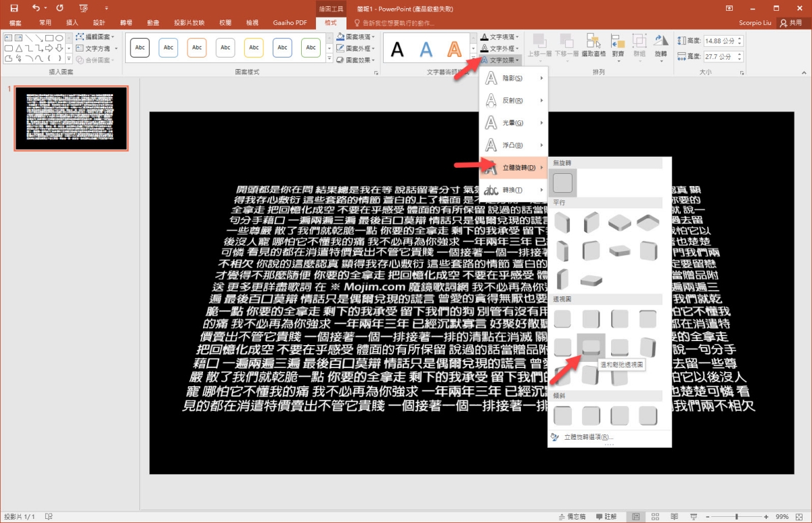
Task: Expand the Text Fill (文字填滿) dropdown
Action: (500, 37)
